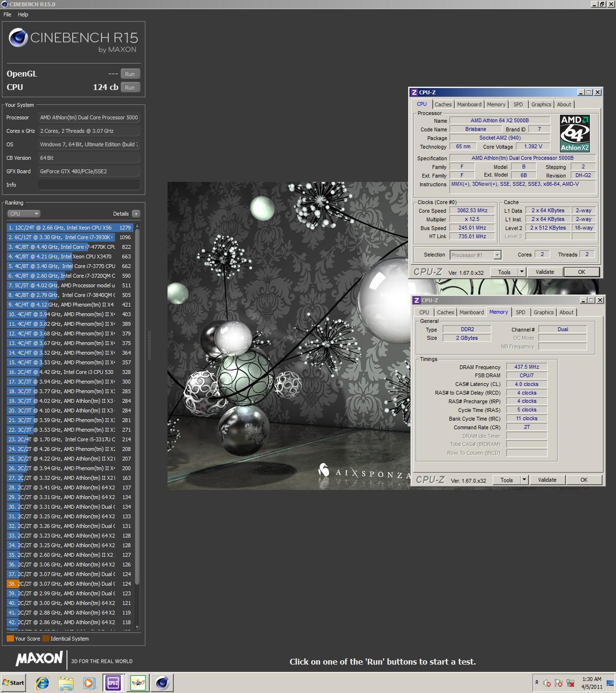The width and height of the screenshot is (616, 693).
Task: Switch to CPU tab in lower CPU-Z window
Action: pyautogui.click(x=424, y=312)
